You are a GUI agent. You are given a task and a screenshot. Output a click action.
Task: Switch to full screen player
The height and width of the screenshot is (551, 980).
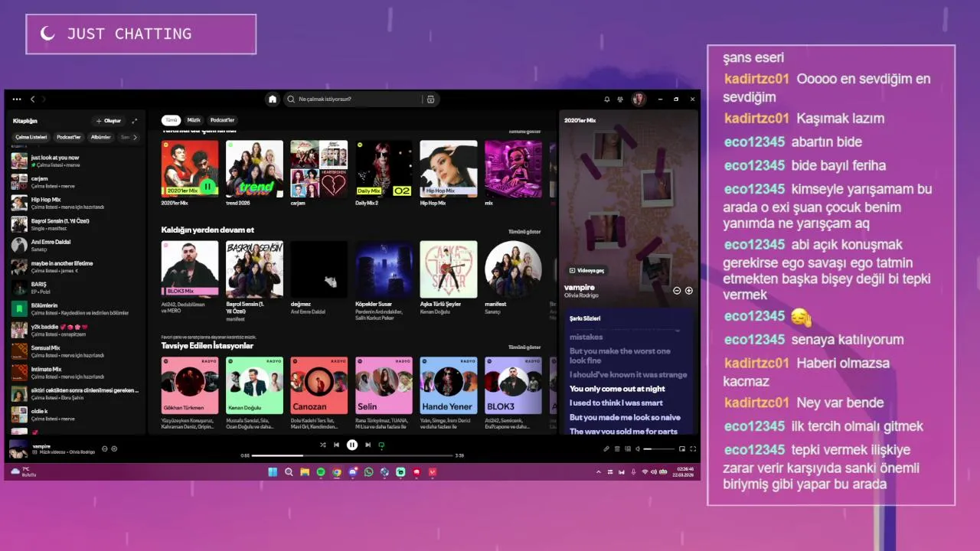(693, 448)
